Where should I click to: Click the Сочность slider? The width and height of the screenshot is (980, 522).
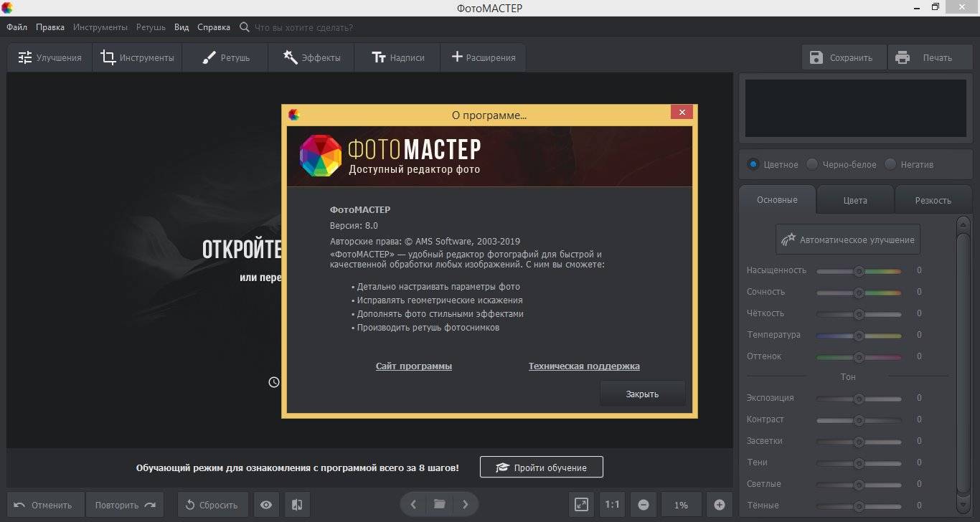[859, 293]
